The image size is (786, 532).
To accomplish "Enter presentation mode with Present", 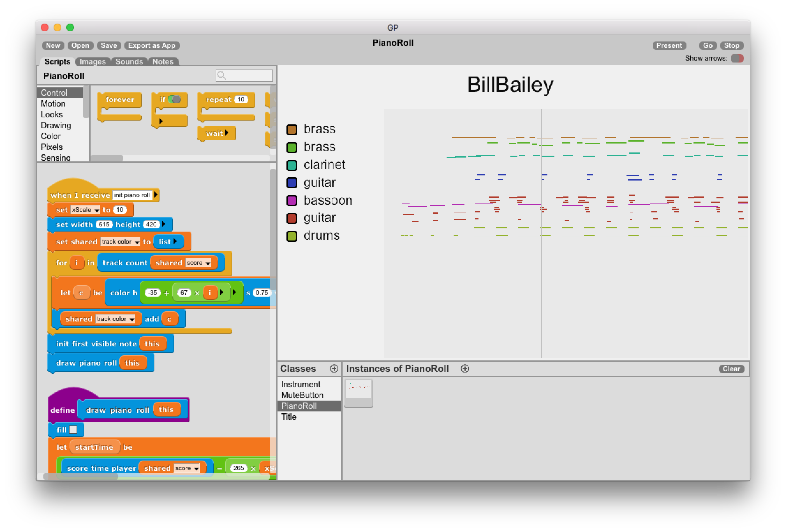I will [669, 45].
